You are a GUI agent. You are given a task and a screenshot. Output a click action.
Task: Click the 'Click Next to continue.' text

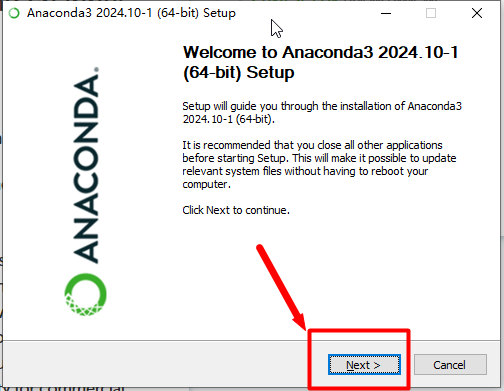click(x=236, y=210)
